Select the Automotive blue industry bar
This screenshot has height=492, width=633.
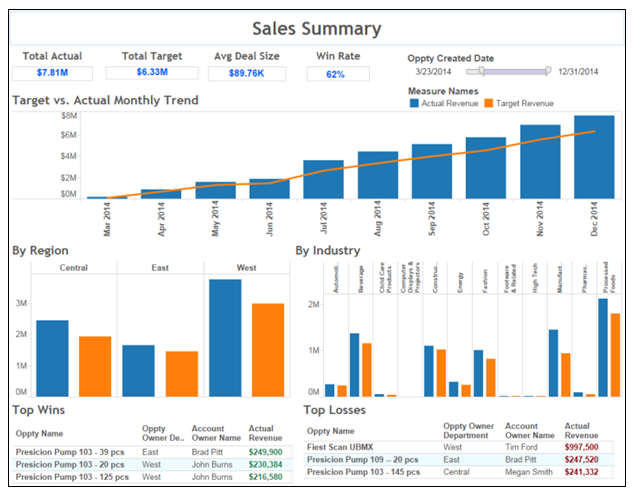coord(330,390)
